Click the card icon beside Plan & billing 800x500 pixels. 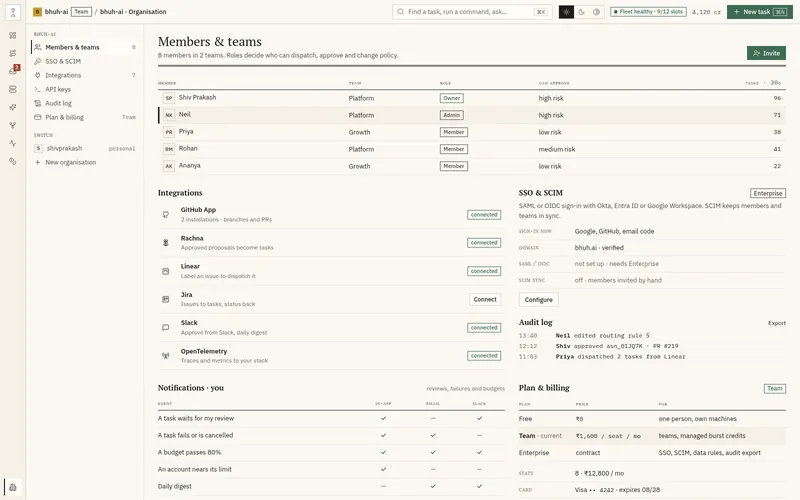(38, 117)
